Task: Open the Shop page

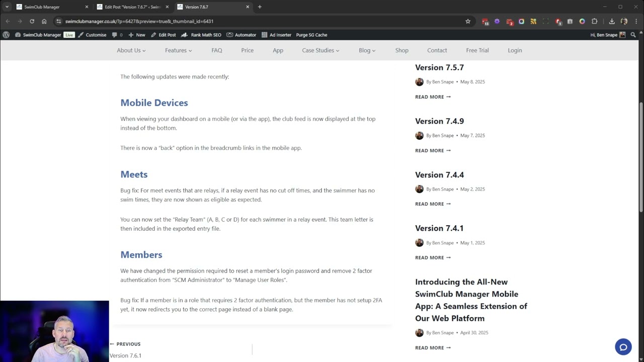Action: click(401, 50)
